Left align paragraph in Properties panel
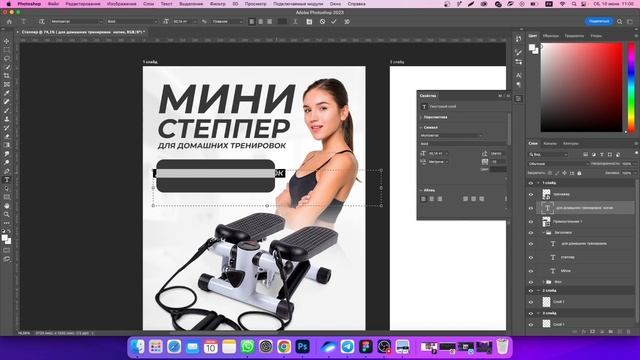This screenshot has height=360, width=640. [x=423, y=199]
